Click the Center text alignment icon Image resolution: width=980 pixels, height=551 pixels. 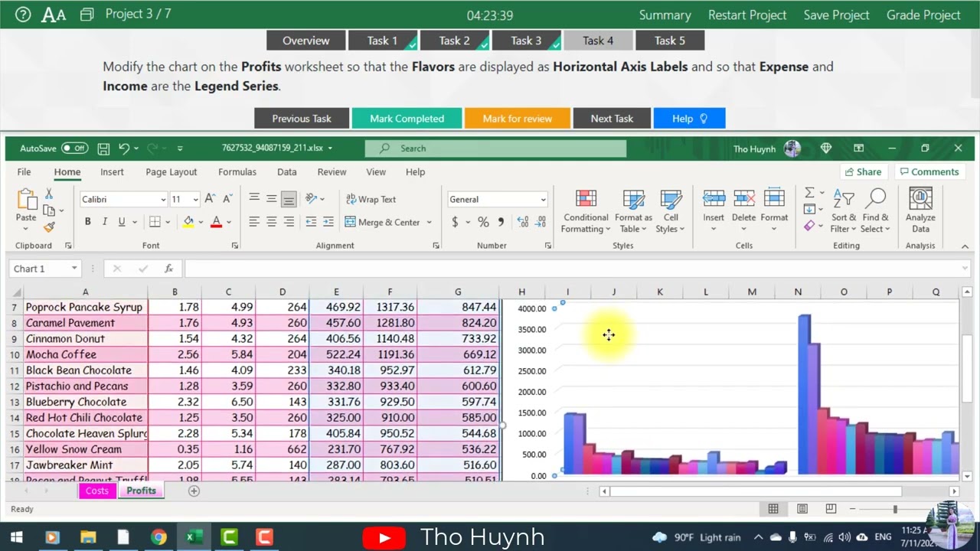pyautogui.click(x=271, y=222)
